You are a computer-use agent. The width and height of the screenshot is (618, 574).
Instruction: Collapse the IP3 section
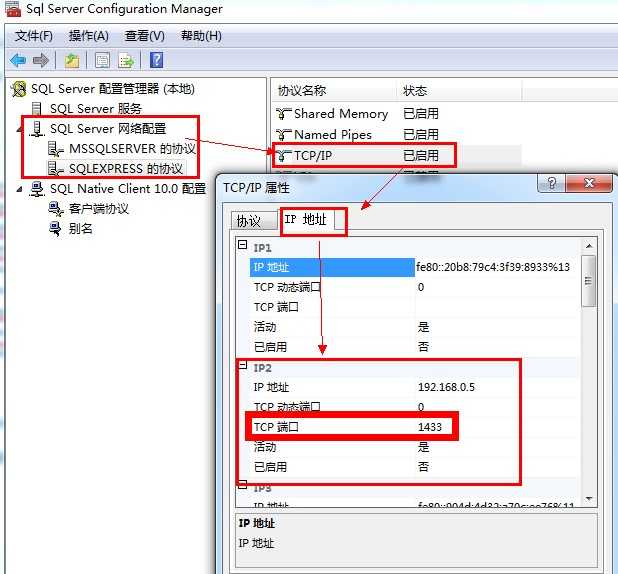[242, 485]
